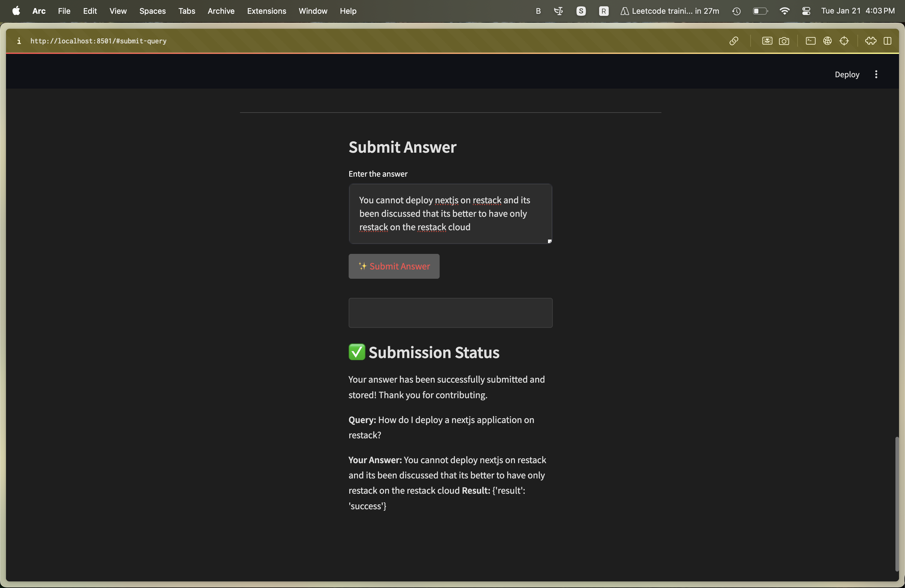
Task: Open Time Machine menu bar icon
Action: 736,11
